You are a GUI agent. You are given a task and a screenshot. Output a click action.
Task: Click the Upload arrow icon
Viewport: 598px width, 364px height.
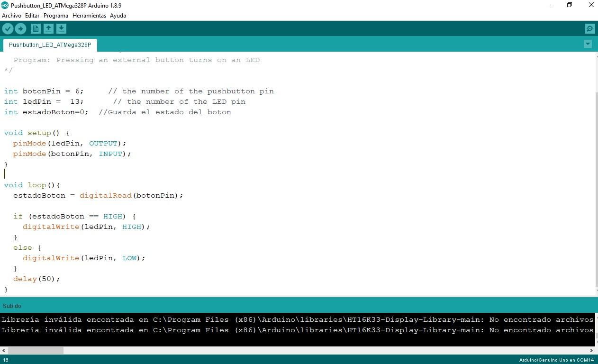20,29
